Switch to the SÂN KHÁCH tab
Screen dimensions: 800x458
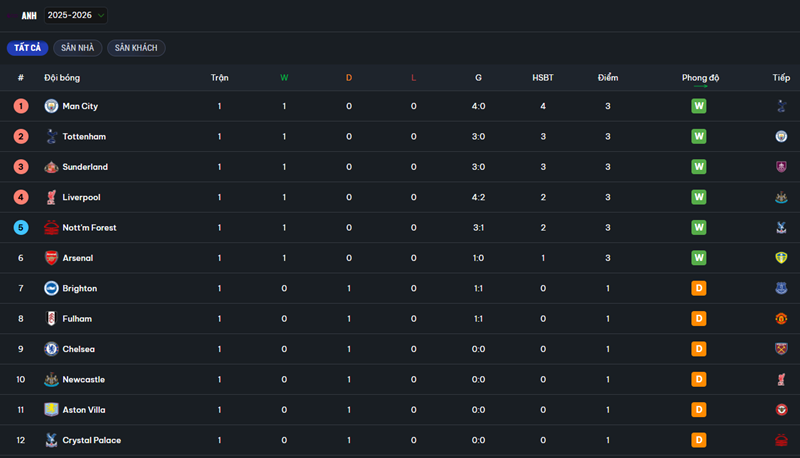click(x=136, y=48)
